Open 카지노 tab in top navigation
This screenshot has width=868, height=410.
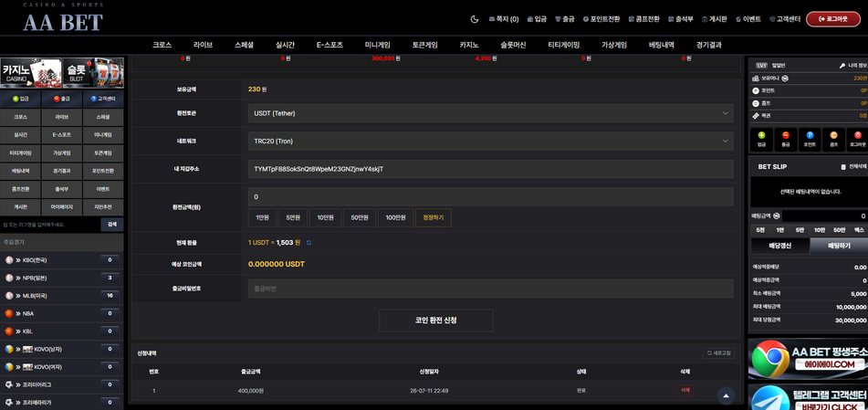469,46
